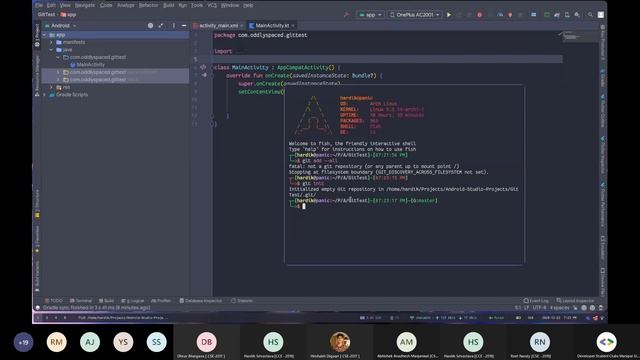This screenshot has width=640, height=360.
Task: Open the View menu
Action: (x=65, y=5)
